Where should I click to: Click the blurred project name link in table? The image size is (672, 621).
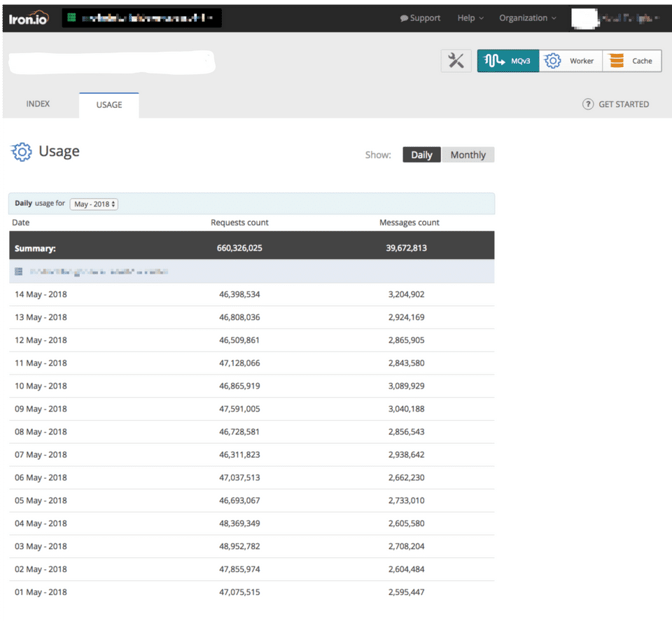(99, 272)
